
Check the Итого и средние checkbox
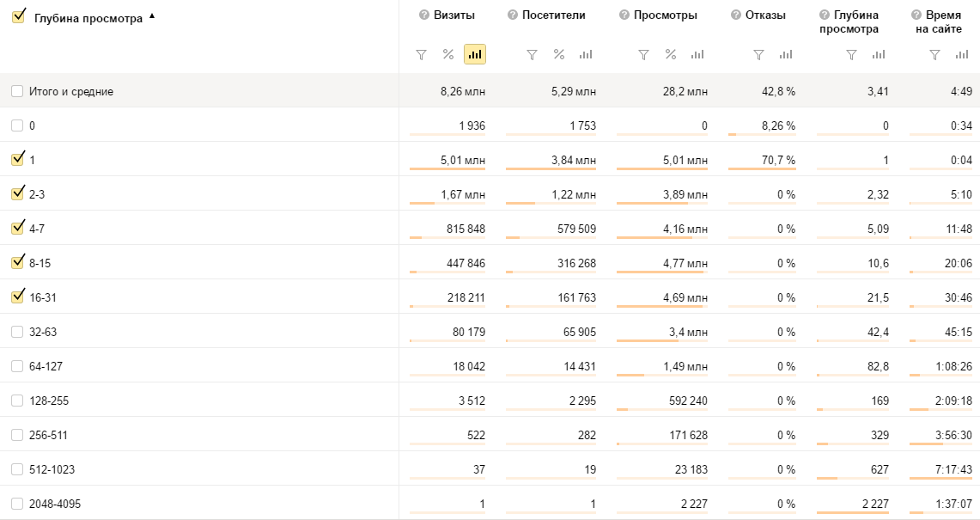[17, 91]
